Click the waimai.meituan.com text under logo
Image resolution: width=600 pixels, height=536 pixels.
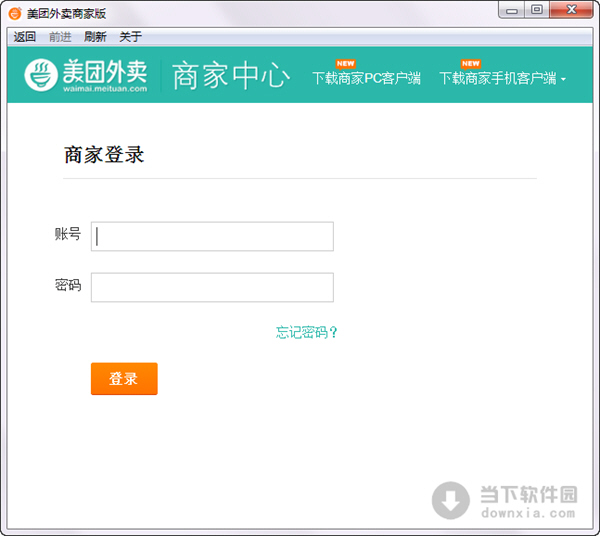104,88
